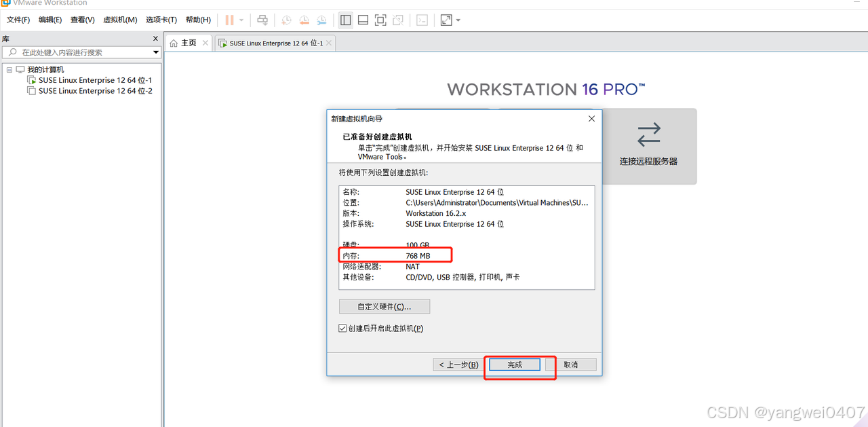Toggle 创建后开启此虚拟机(P) checkbox

(342, 329)
